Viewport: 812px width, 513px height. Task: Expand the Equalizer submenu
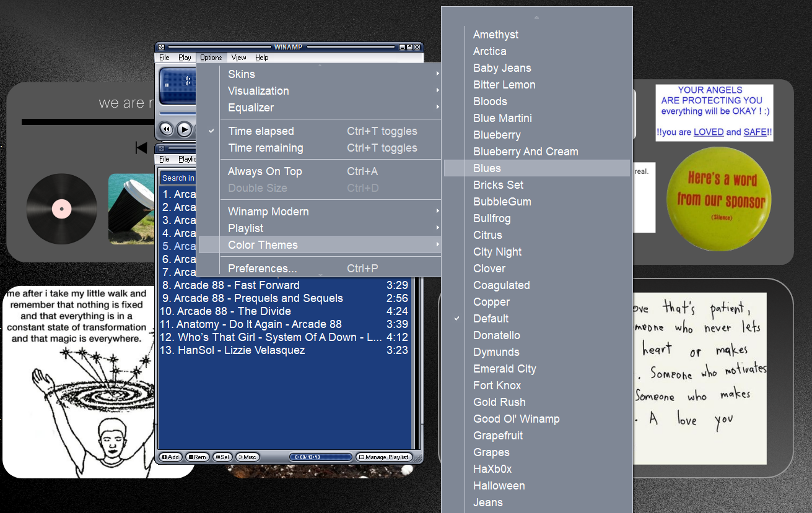coord(320,108)
